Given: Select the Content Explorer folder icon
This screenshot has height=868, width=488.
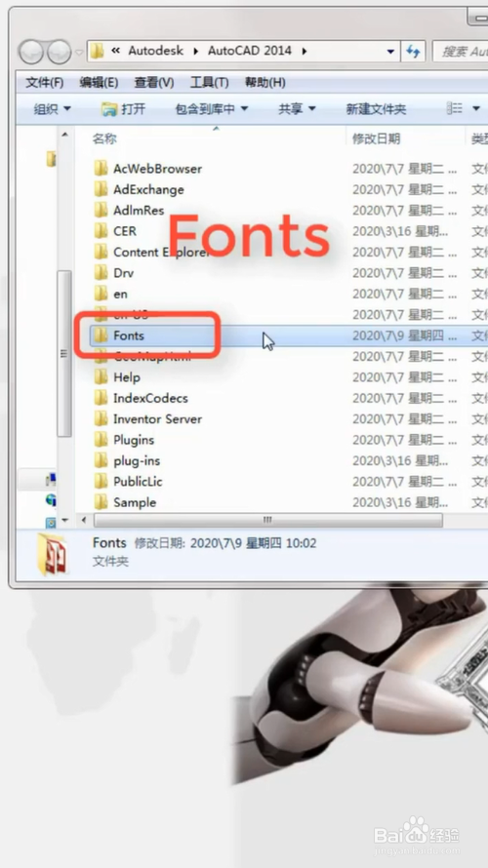Looking at the screenshot, I should (x=101, y=252).
